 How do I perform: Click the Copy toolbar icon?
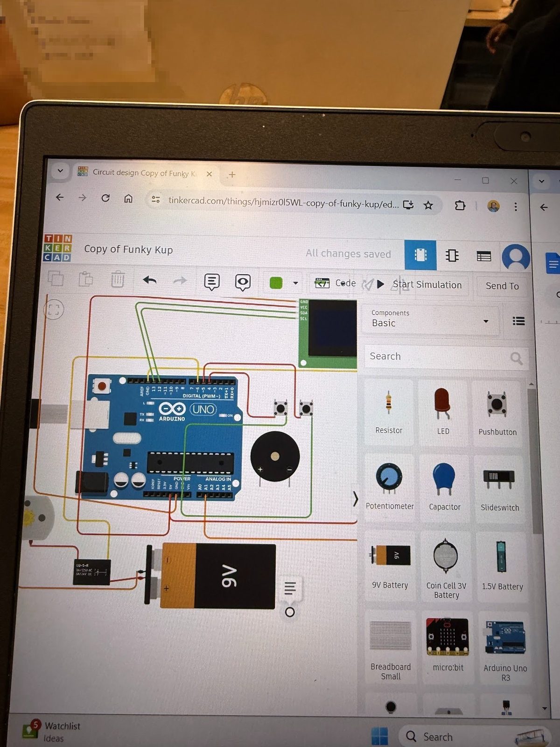56,279
